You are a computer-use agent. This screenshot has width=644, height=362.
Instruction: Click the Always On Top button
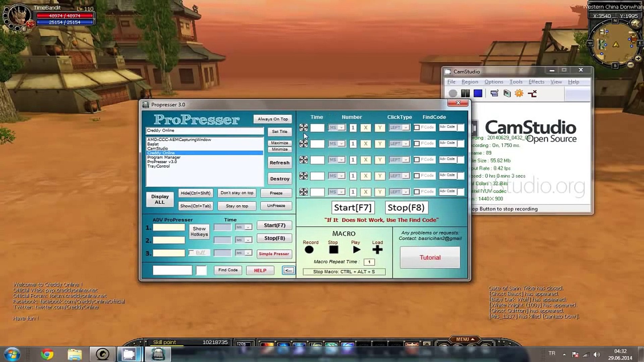(273, 119)
